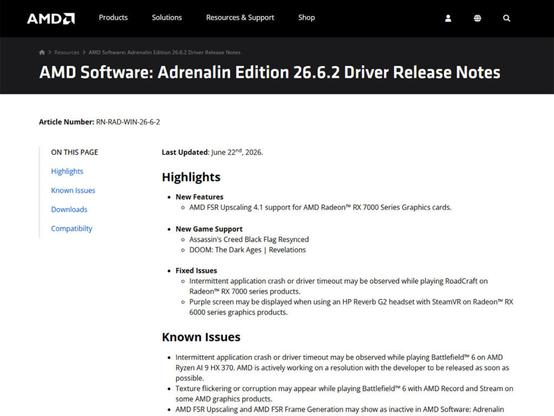Viewport: 554px width, 416px height.
Task: Open Resources & Support menu
Action: pos(240,17)
